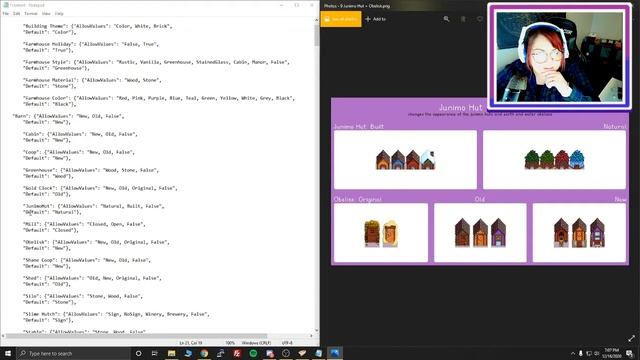Click Add to in the Photos toolbar
640x360 pixels.
click(x=376, y=19)
